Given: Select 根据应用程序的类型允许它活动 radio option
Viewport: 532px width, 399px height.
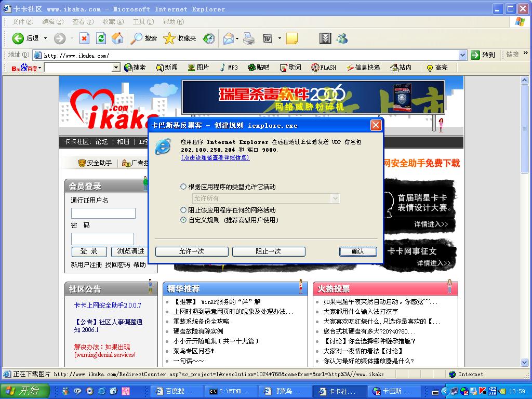Looking at the screenshot, I should (183, 187).
